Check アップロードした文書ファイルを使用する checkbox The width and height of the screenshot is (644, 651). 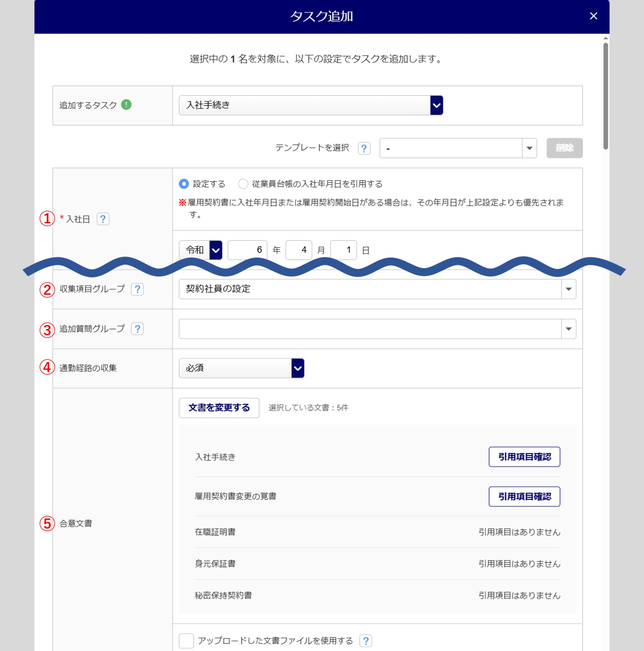click(x=186, y=641)
